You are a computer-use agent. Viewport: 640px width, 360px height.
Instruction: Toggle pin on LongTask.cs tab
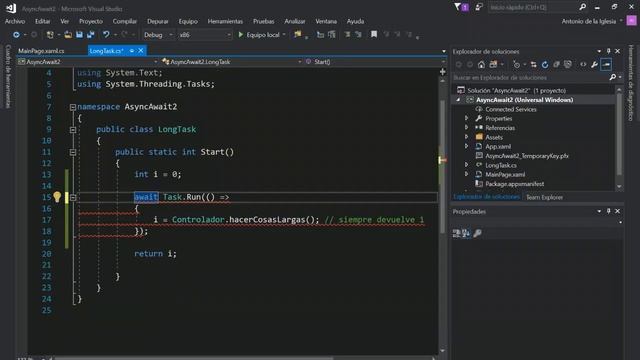(132, 51)
